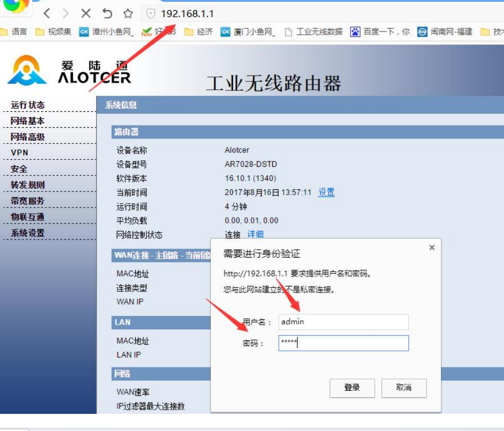This screenshot has width=504, height=431.
Task: Click the 设置 link next to current time
Action: [x=326, y=193]
